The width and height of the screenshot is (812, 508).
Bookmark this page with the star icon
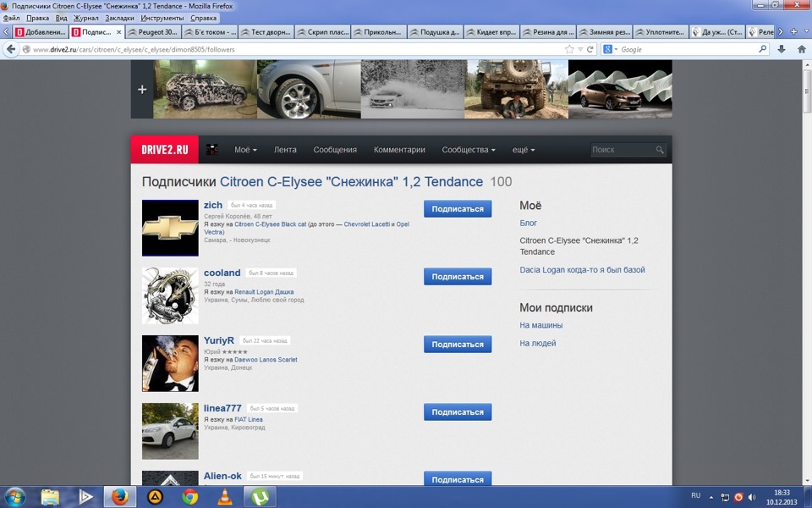(569, 49)
